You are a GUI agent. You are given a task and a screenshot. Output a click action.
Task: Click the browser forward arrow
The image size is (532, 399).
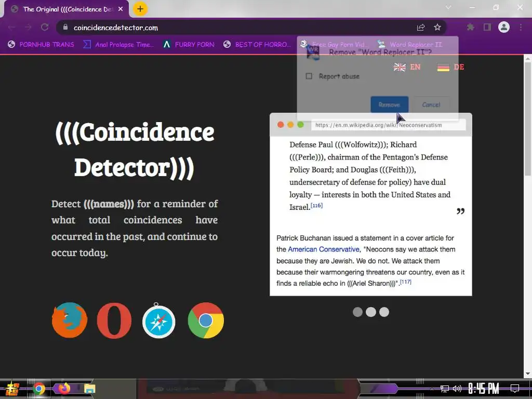coord(28,28)
